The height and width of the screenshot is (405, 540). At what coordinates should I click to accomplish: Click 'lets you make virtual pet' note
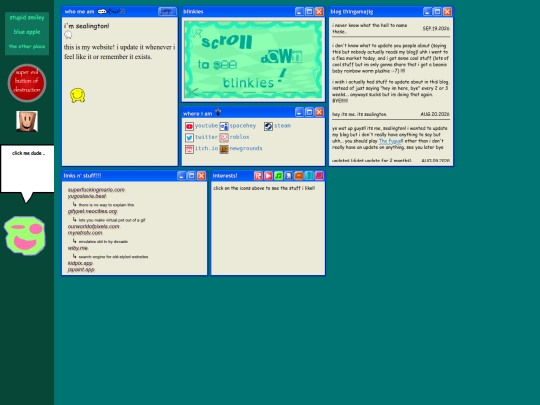pos(112,220)
